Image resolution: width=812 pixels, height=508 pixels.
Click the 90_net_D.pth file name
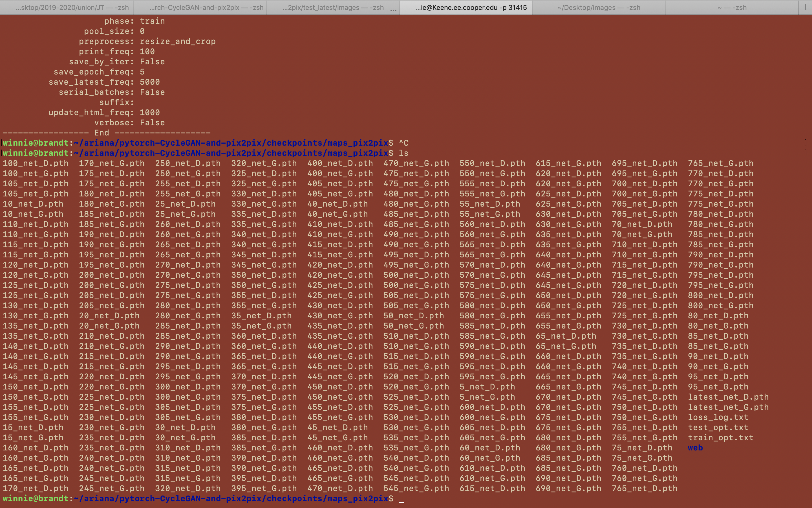point(718,356)
